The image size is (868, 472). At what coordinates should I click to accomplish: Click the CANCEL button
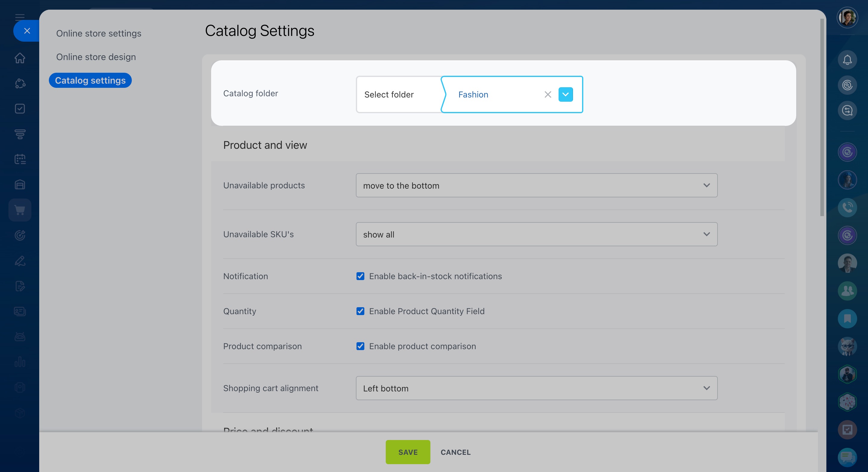tap(455, 452)
